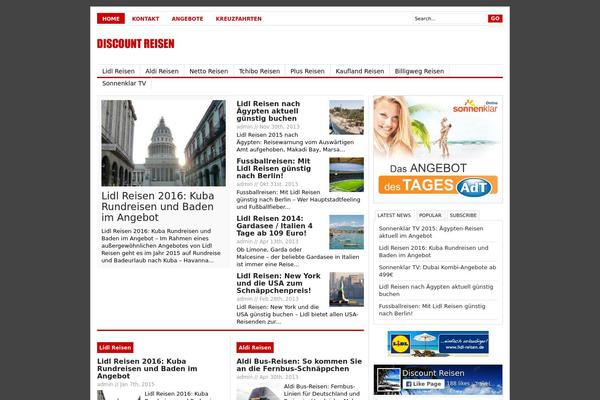Screen dimensions: 600x400
Task: Open the KREUZFAHRTEN menu item
Action: (x=239, y=19)
